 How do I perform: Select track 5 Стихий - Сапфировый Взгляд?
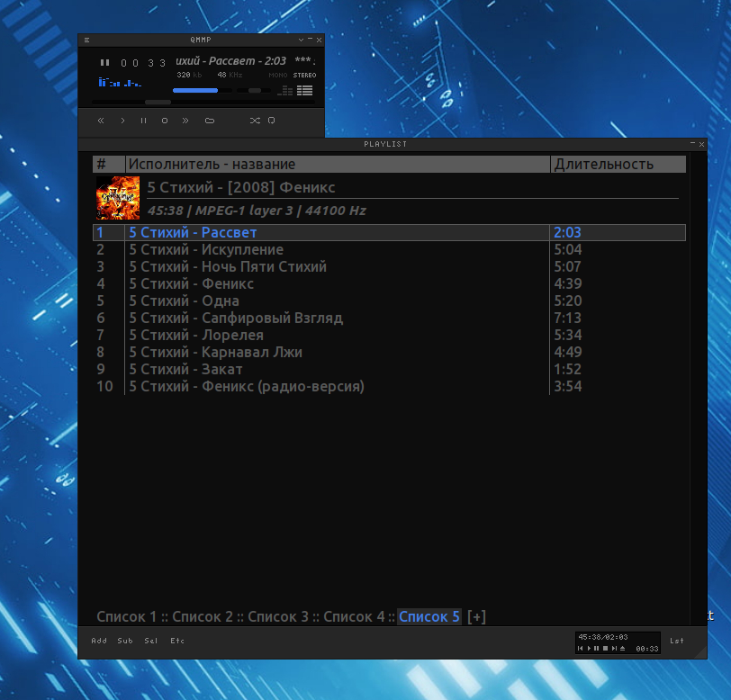pyautogui.click(x=236, y=318)
